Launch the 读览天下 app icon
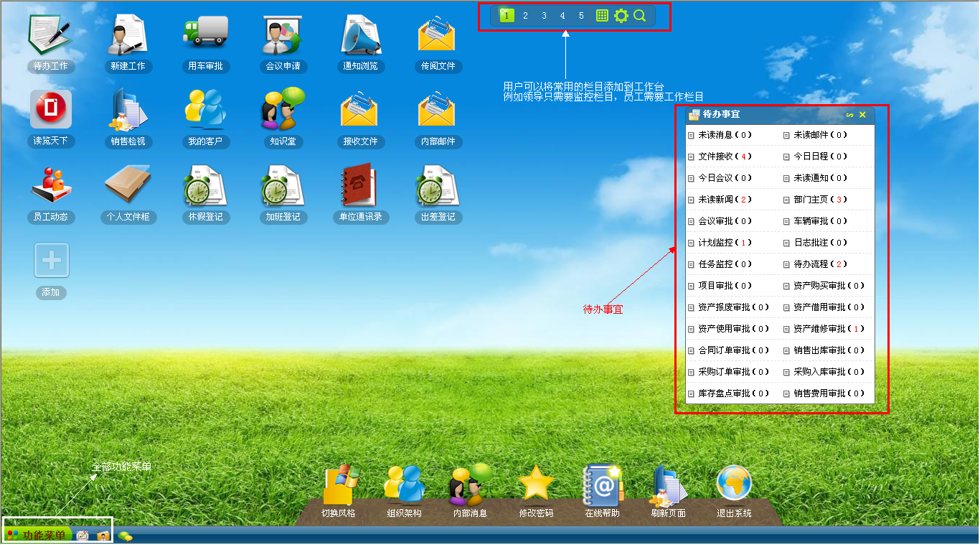Screen dimensions: 980x545 coord(50,110)
